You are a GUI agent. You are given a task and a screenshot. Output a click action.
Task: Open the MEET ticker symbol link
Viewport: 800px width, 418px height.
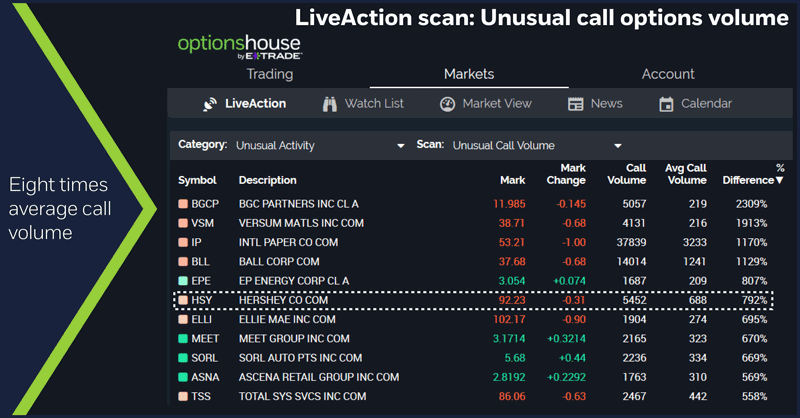(x=206, y=339)
